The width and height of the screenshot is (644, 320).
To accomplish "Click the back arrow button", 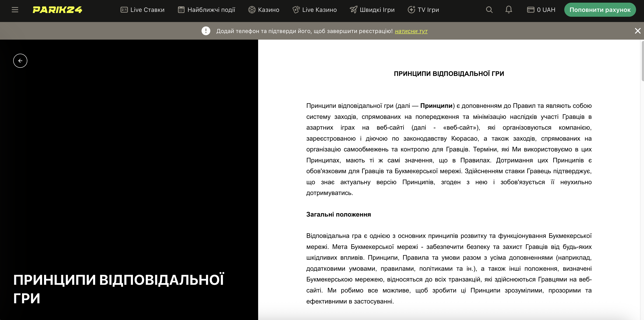I will point(20,61).
